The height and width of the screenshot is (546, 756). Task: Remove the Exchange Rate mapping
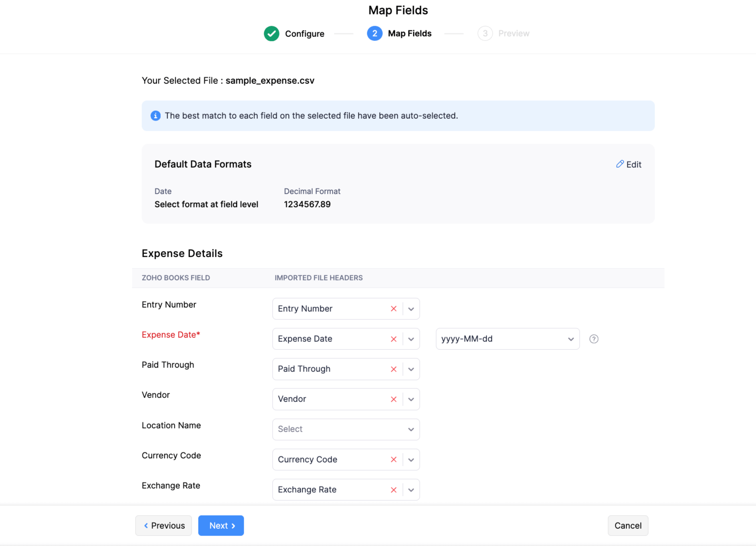393,490
